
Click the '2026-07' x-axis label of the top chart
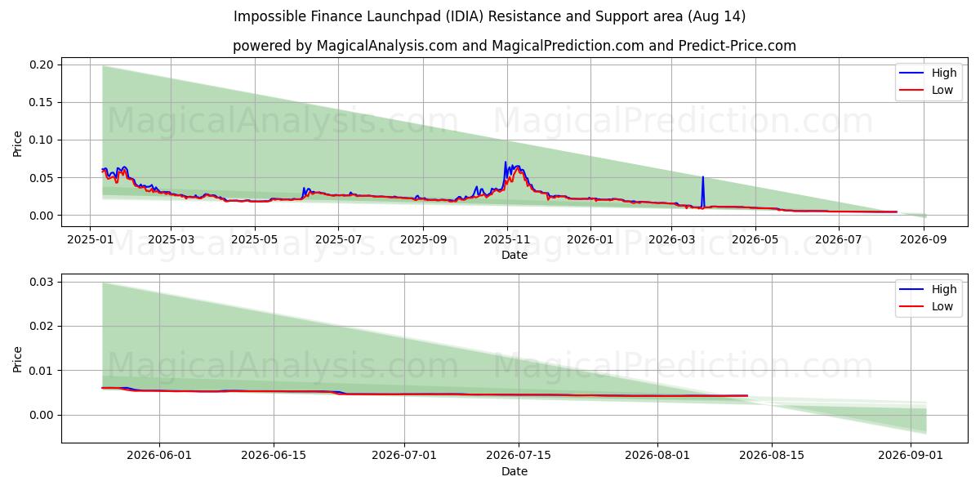(839, 239)
